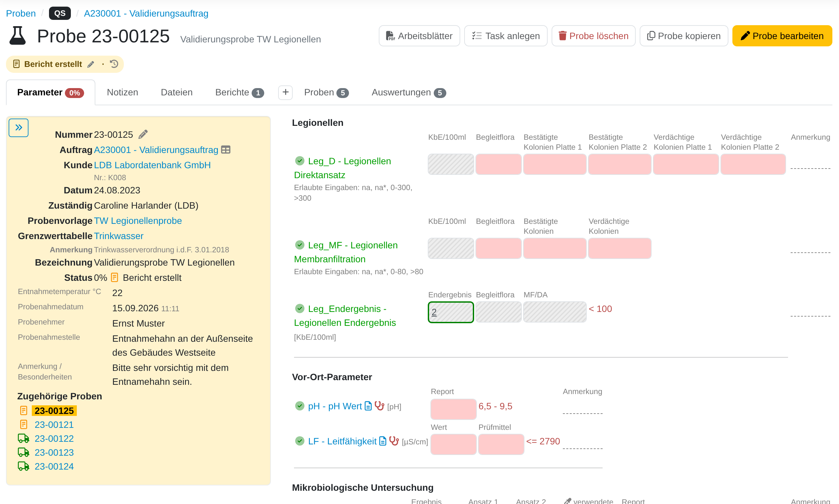Open related sample 23-00123

[54, 452]
